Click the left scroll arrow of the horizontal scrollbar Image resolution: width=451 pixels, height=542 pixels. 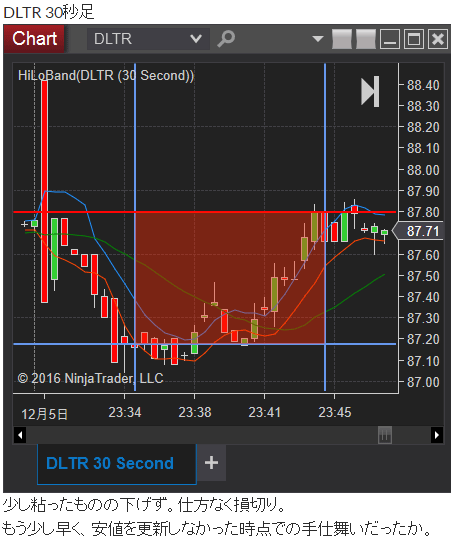pos(20,435)
